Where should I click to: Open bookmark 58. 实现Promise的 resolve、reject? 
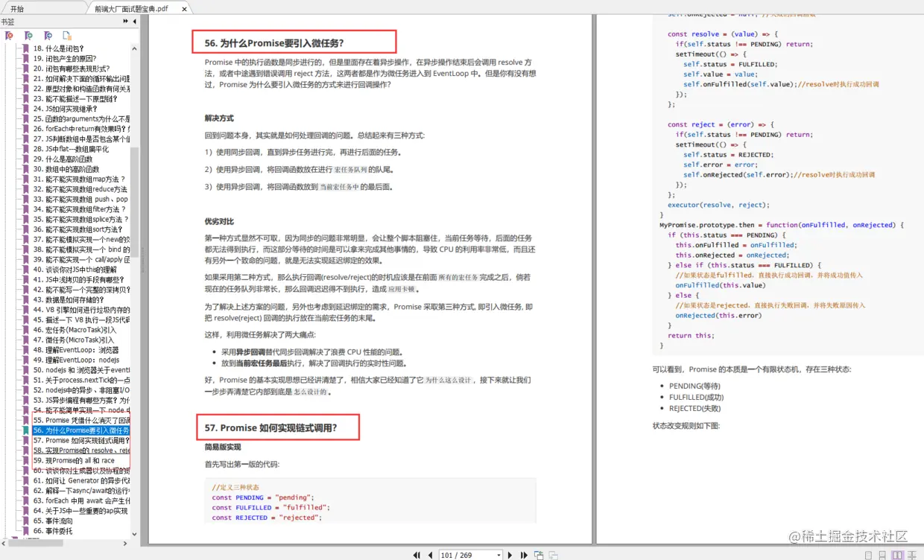(x=81, y=451)
